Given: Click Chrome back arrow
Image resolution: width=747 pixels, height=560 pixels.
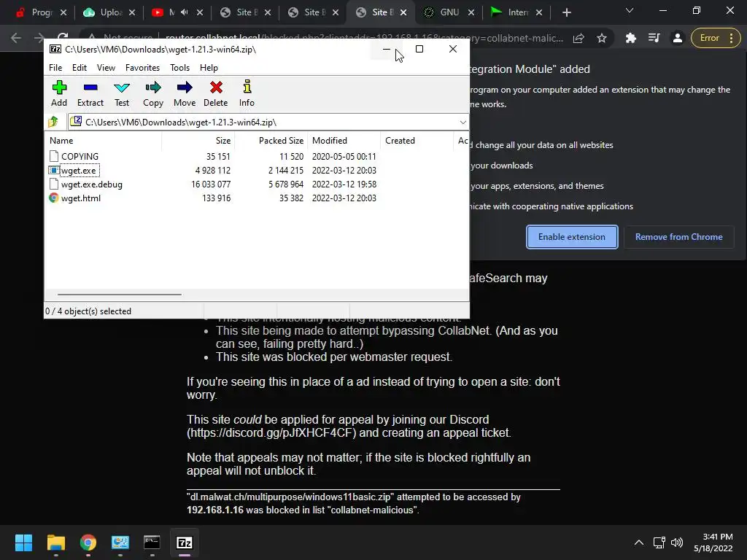Looking at the screenshot, I should pyautogui.click(x=16, y=38).
